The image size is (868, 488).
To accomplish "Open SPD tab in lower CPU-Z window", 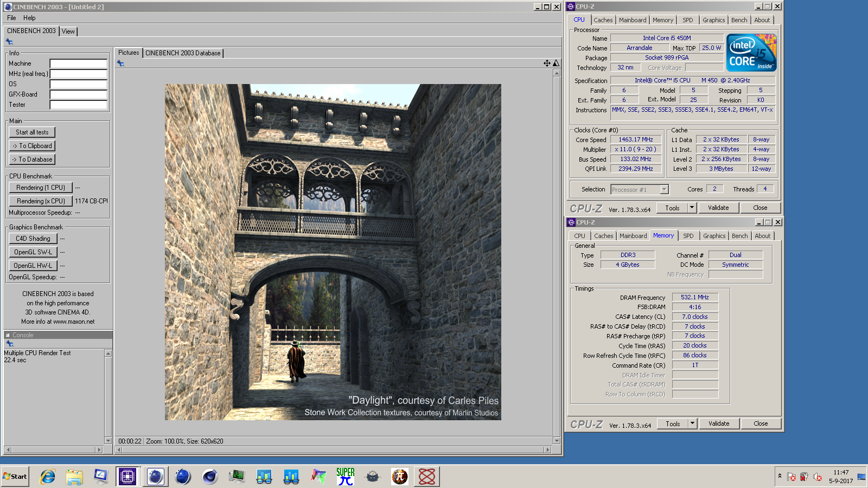I will coord(688,236).
